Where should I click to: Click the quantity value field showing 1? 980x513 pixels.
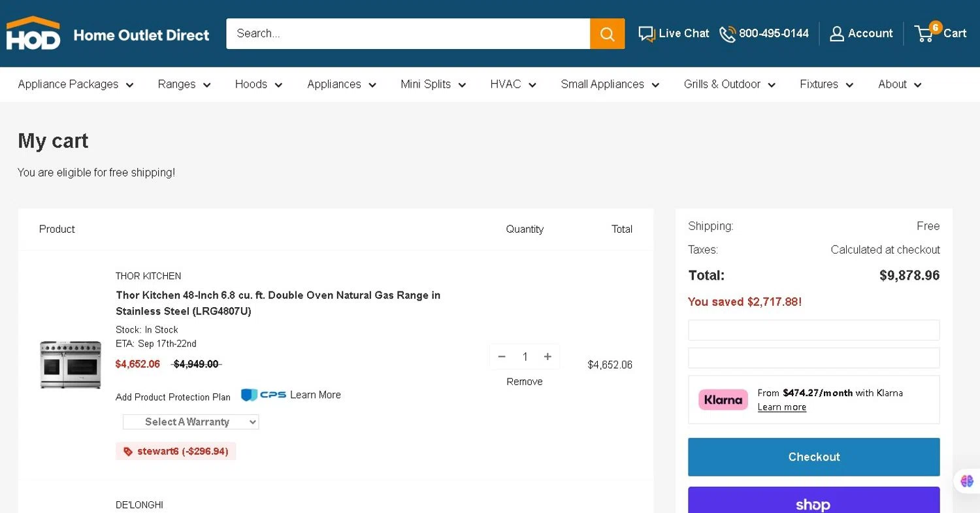coord(525,357)
